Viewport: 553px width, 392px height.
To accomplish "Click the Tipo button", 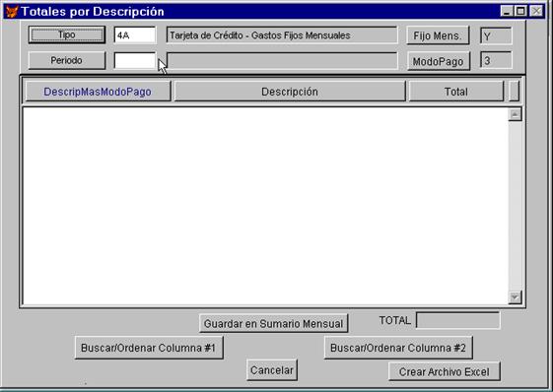I will (67, 34).
